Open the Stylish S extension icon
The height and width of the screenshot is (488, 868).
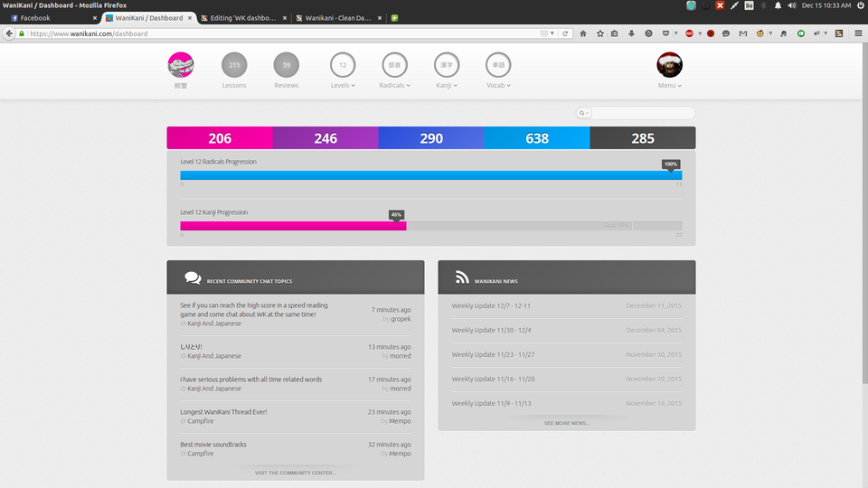click(839, 33)
